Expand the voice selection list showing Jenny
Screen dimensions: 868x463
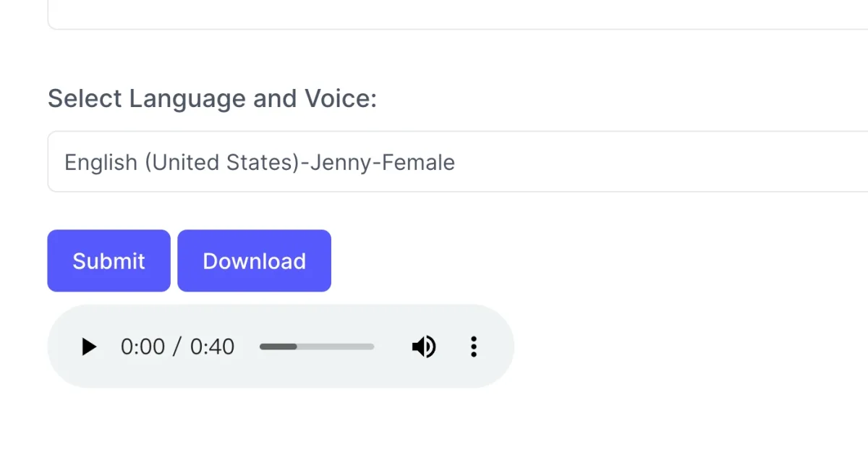click(x=457, y=162)
